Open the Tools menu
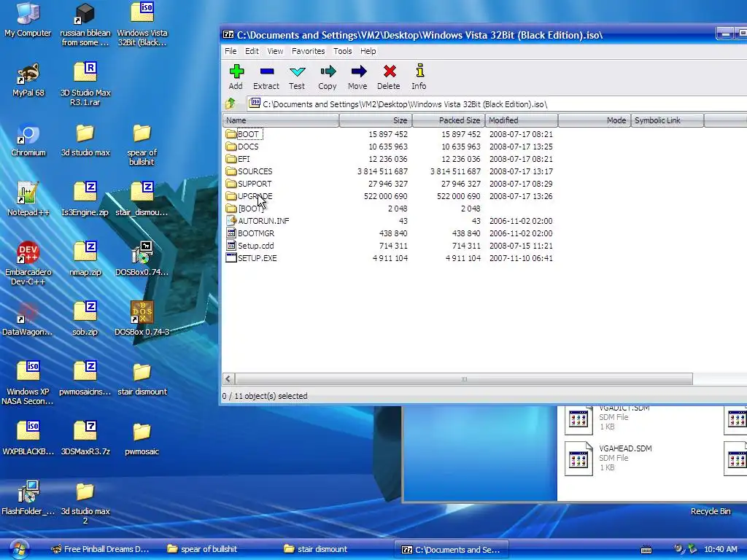 tap(343, 51)
